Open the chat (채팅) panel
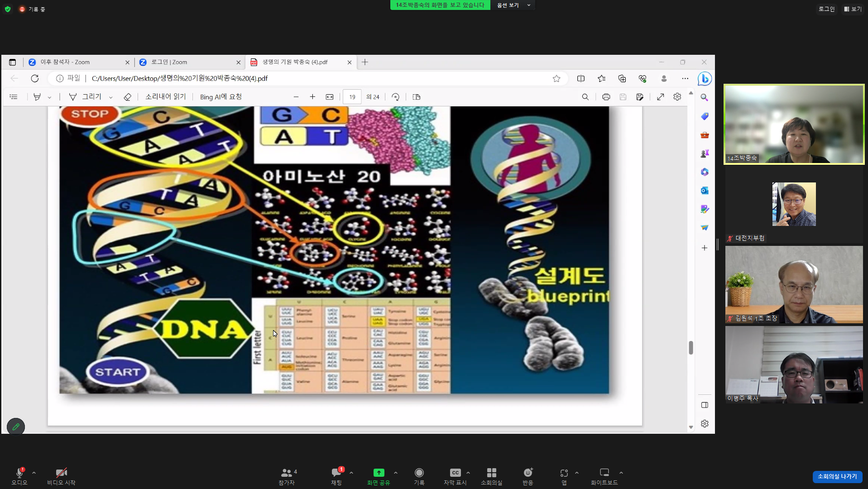The width and height of the screenshot is (868, 489). (336, 476)
